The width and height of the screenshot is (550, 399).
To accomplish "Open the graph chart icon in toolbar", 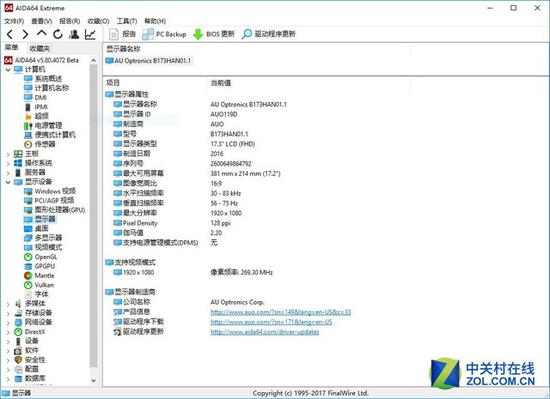I will 90,34.
